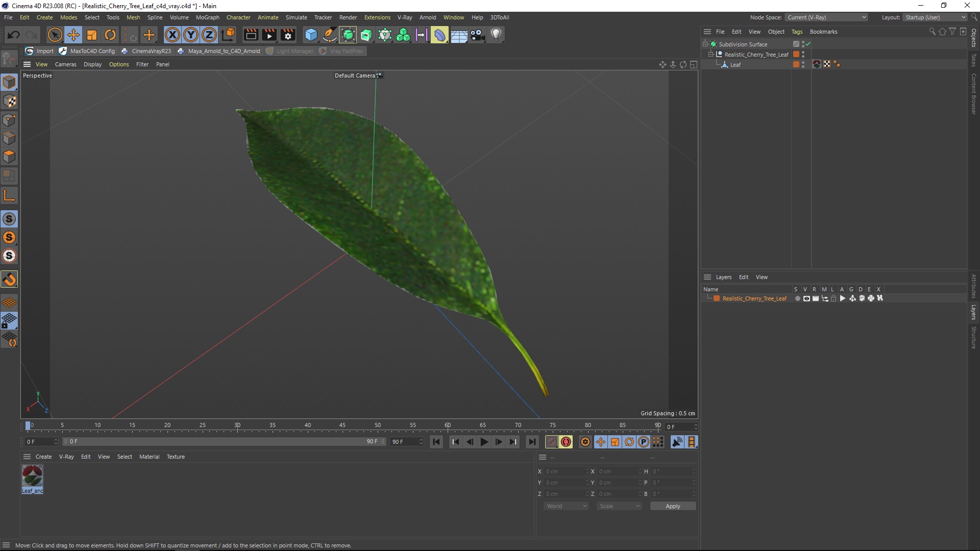Image resolution: width=980 pixels, height=551 pixels.
Task: Collapse Subdivision Surface tree node
Action: point(705,44)
